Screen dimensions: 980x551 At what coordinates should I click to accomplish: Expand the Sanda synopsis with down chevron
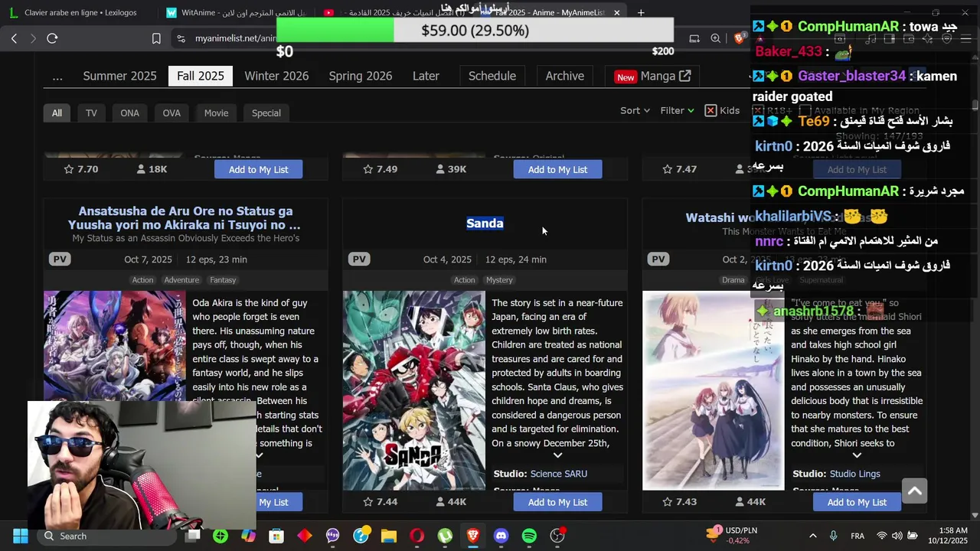(x=557, y=455)
